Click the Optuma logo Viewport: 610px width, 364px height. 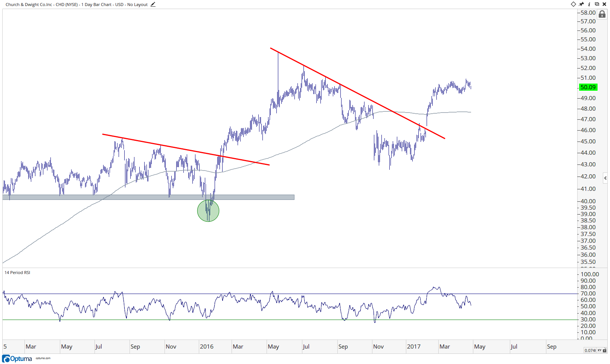pos(17,358)
